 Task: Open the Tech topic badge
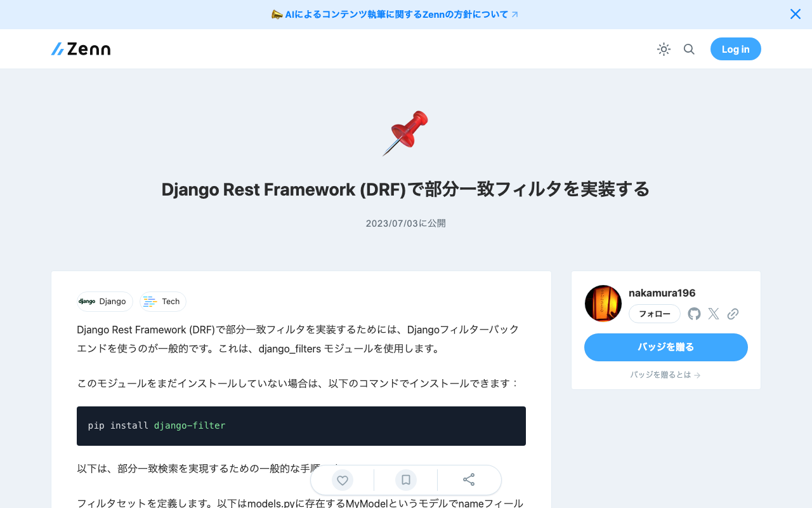tap(162, 302)
